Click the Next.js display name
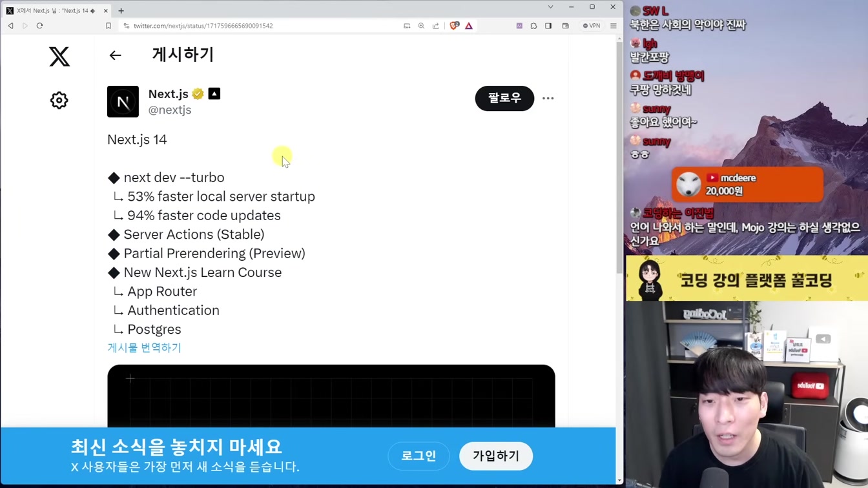This screenshot has width=868, height=488. [168, 94]
